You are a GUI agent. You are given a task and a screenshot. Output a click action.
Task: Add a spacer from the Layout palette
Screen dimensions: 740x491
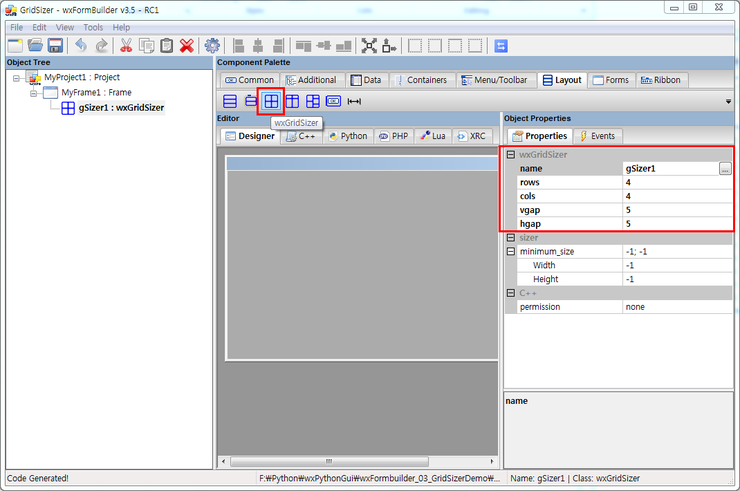point(354,101)
